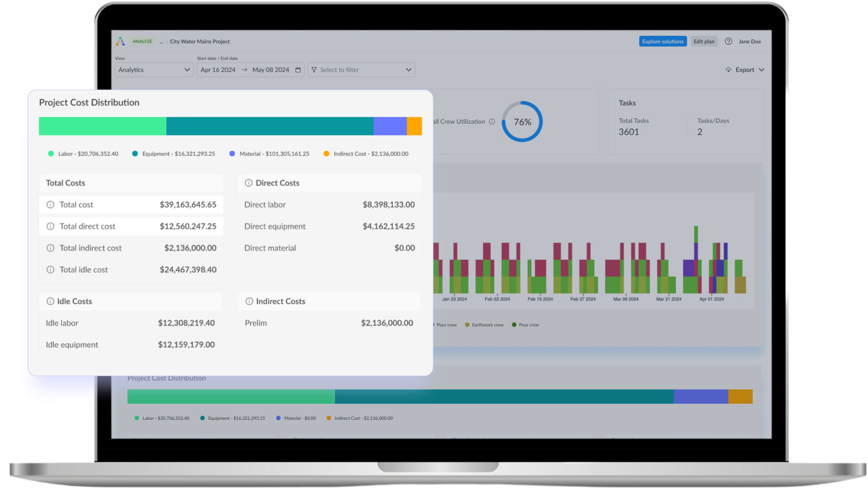Click info icon beside Direct Costs

click(249, 183)
